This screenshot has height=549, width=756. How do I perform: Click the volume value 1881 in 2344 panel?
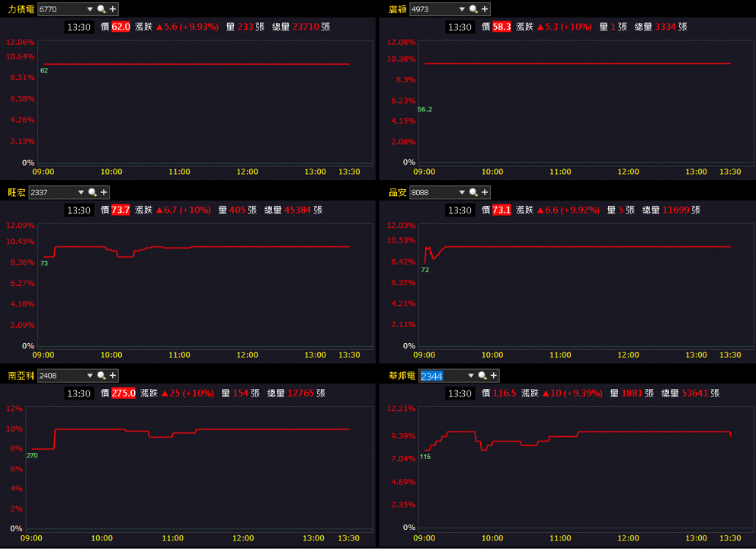632,393
